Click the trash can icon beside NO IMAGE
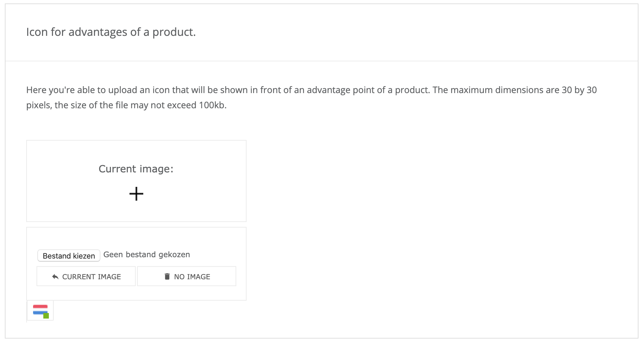The image size is (644, 342). pyautogui.click(x=167, y=276)
